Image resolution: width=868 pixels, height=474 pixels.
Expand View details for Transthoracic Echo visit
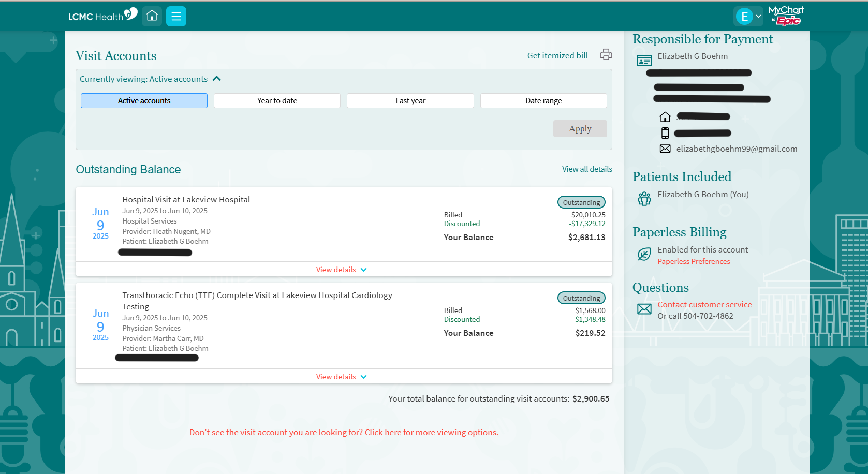point(342,377)
